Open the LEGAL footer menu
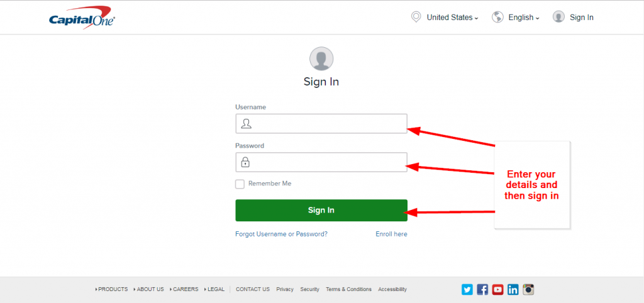Viewport: 644px width, 303px height. tap(214, 289)
